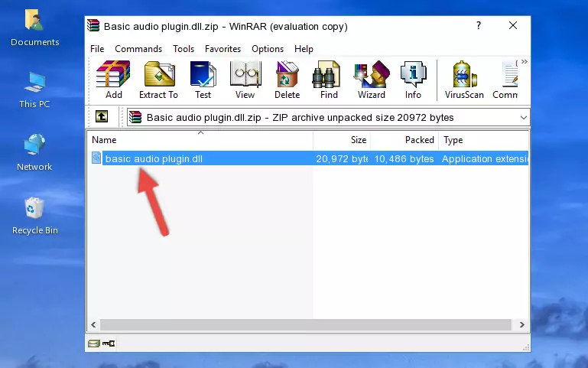Open the Help menu

coord(304,49)
